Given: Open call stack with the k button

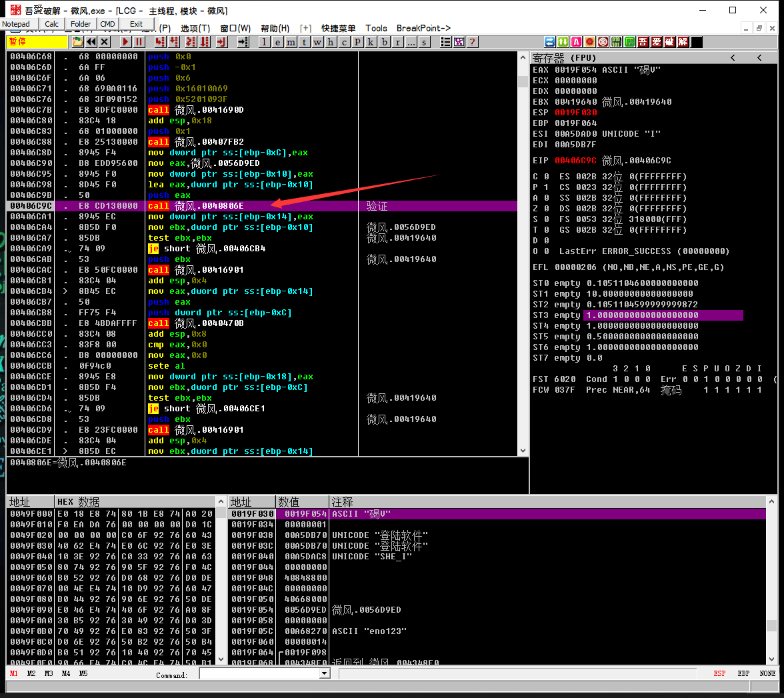Looking at the screenshot, I should pos(371,42).
